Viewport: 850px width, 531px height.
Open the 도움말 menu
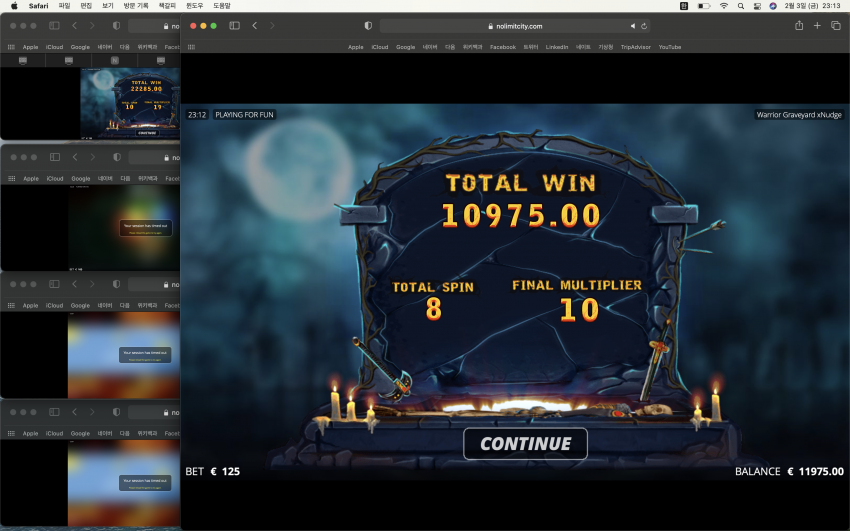pyautogui.click(x=222, y=5)
